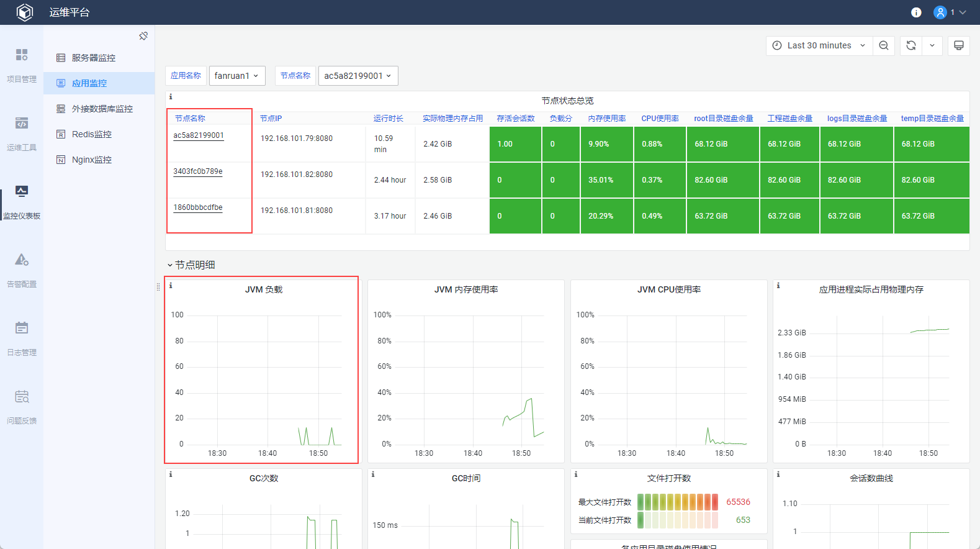Open the ac5a82199001 node dropdown
980x549 pixels.
357,76
